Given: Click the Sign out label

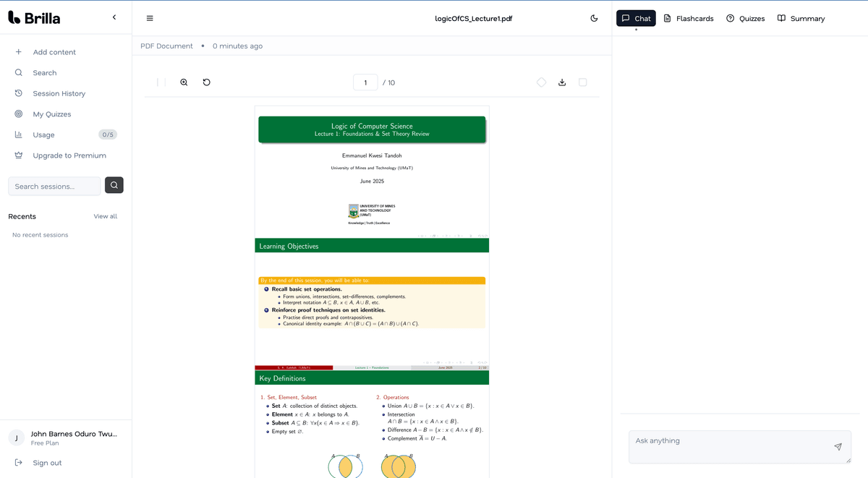Looking at the screenshot, I should click(47, 463).
